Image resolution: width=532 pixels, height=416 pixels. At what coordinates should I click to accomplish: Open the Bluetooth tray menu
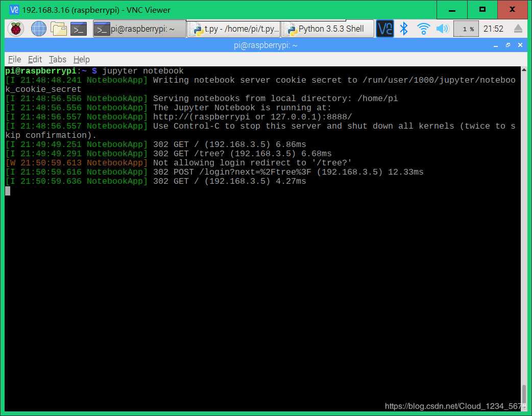(x=403, y=29)
